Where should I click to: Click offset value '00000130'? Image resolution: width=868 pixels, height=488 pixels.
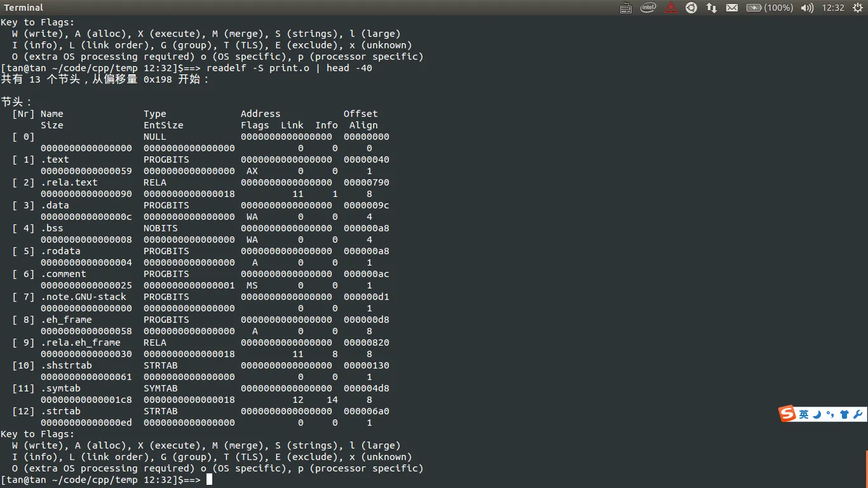[x=367, y=365]
